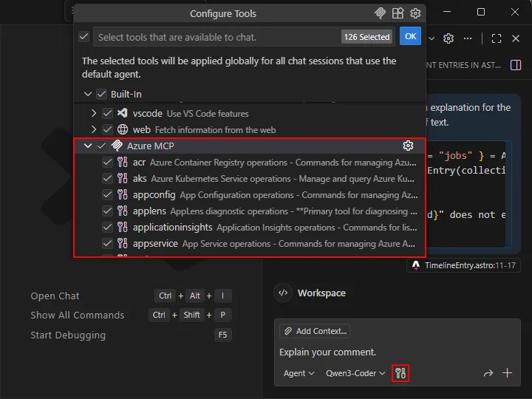Click the F5 shortcut key
This screenshot has height=399, width=532.
pos(222,335)
